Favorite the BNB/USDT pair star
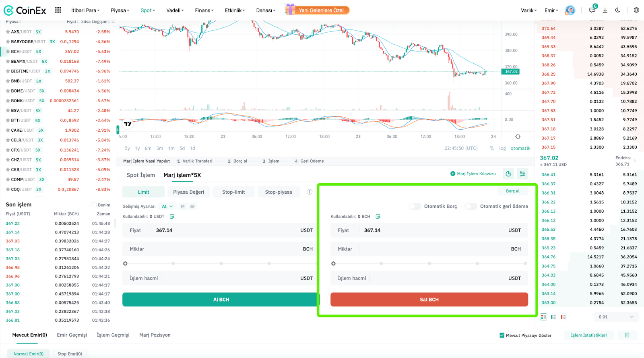Viewport: 644px width, 358px height. coord(8,81)
